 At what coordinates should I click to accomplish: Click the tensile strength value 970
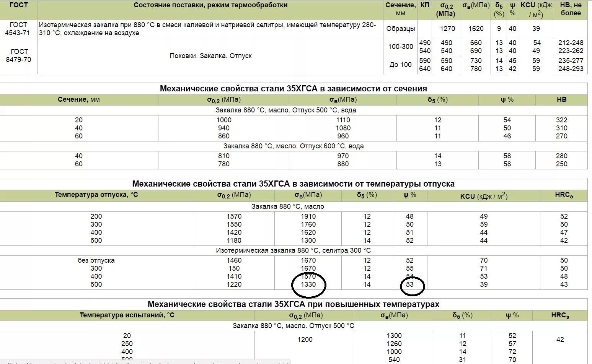(343, 156)
